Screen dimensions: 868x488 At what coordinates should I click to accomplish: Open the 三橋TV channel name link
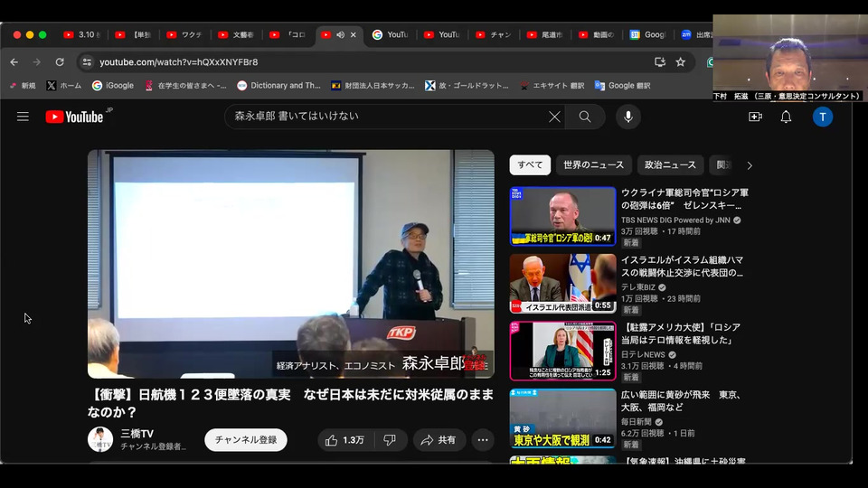137,434
